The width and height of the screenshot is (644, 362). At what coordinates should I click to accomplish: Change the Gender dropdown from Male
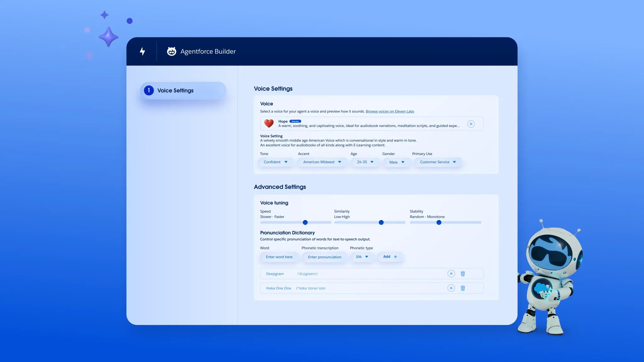click(x=397, y=162)
